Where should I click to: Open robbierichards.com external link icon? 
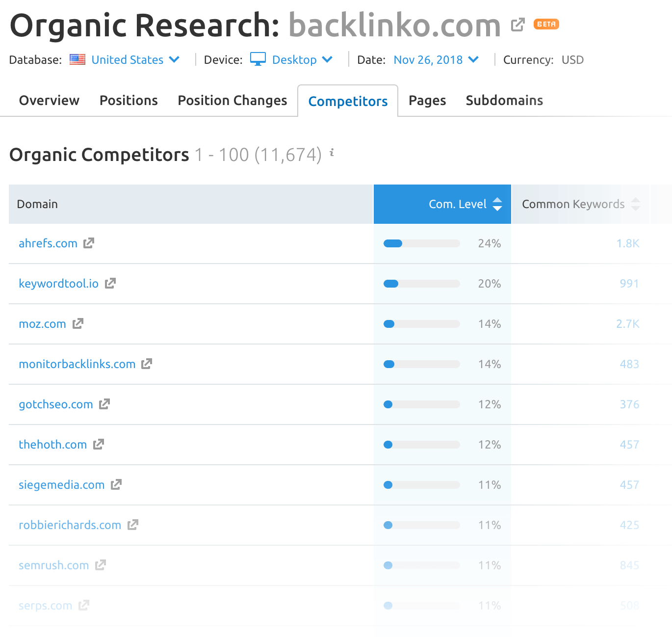coord(133,525)
